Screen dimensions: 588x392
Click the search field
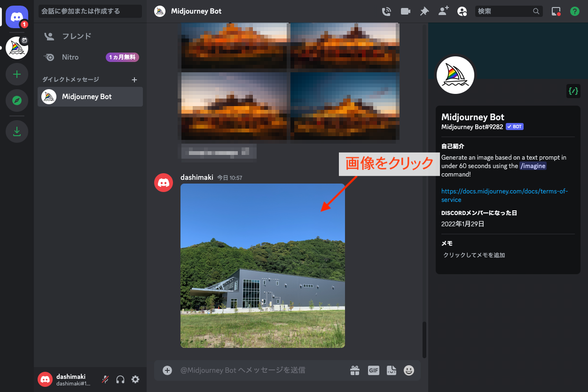504,11
